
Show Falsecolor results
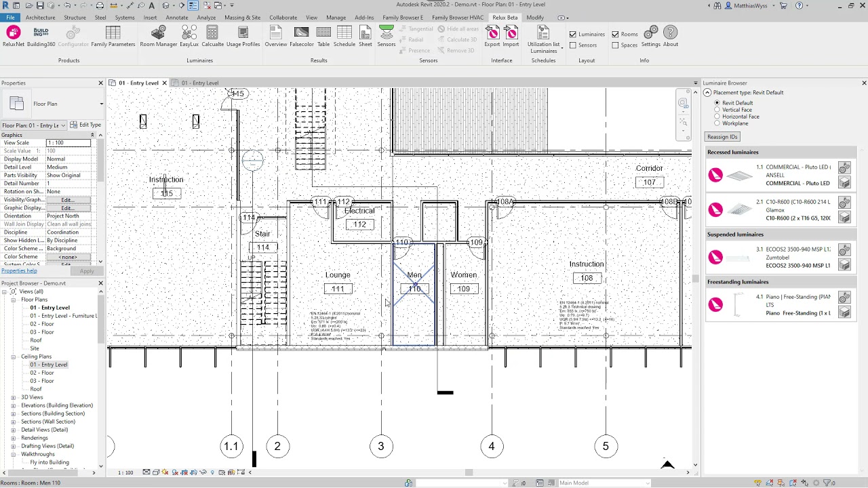[302, 37]
